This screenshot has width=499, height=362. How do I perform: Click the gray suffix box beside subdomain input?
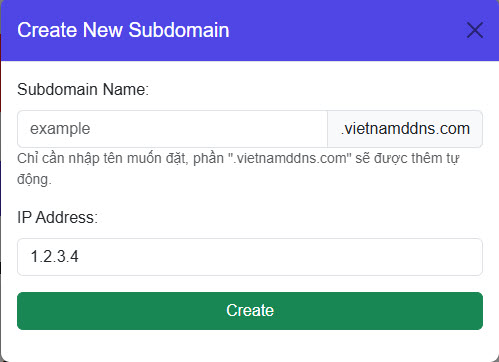[x=405, y=129]
